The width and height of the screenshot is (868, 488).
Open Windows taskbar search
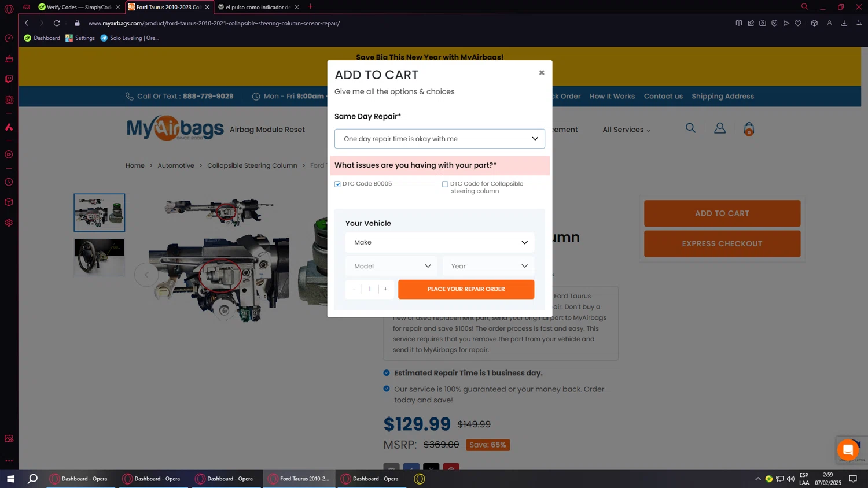tap(33, 479)
